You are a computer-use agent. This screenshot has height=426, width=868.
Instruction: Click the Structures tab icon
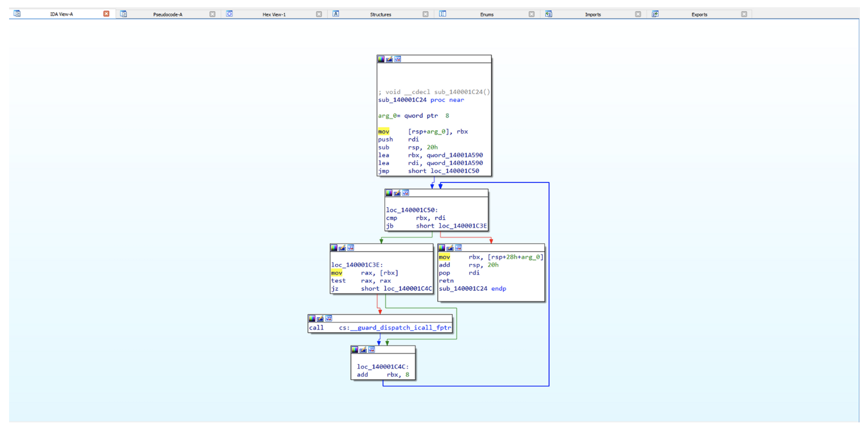tap(336, 14)
